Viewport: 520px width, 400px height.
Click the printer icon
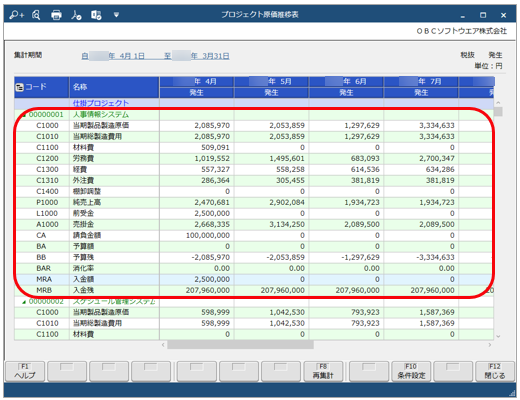pyautogui.click(x=56, y=15)
